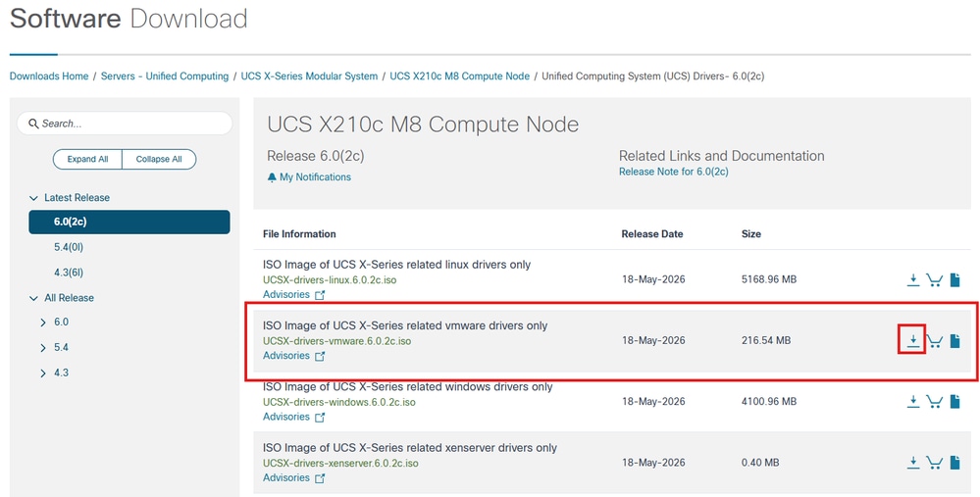
Task: Open UCS X210c M8 Compute Node breadcrumb
Action: click(x=459, y=76)
